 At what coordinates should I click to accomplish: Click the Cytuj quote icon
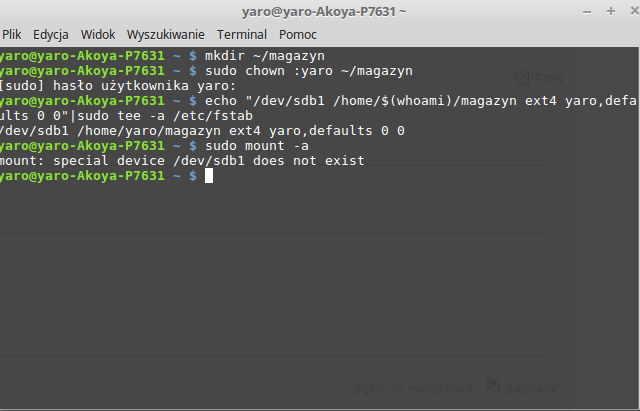pyautogui.click(x=522, y=77)
